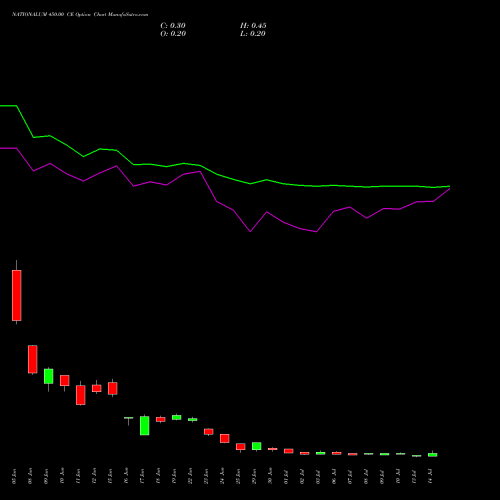Click the 12 Jun date label
500x500 pixels.
click(x=94, y=476)
